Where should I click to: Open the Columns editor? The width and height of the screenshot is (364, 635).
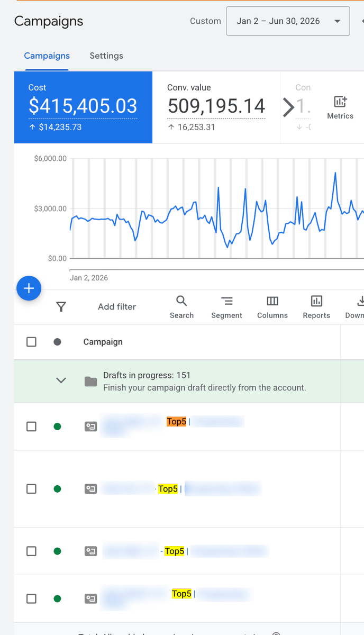click(x=272, y=307)
